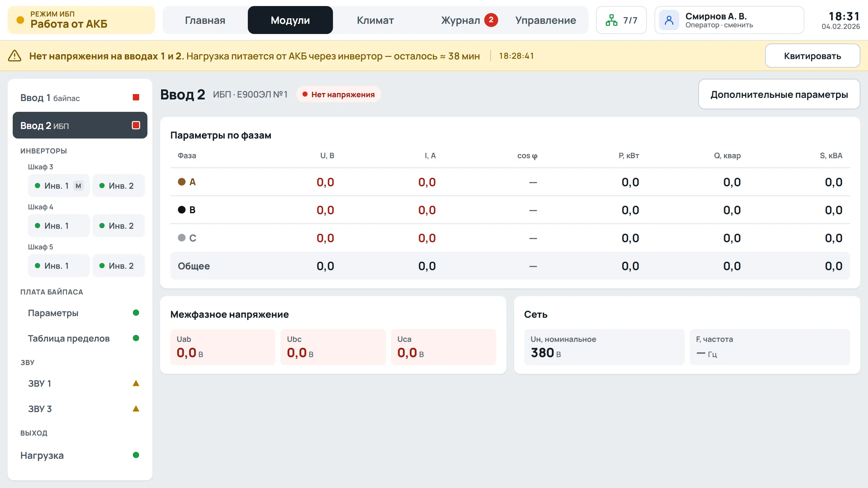Click the alert timestamp 18:28:41
This screenshot has width=868, height=488.
coord(516,56)
